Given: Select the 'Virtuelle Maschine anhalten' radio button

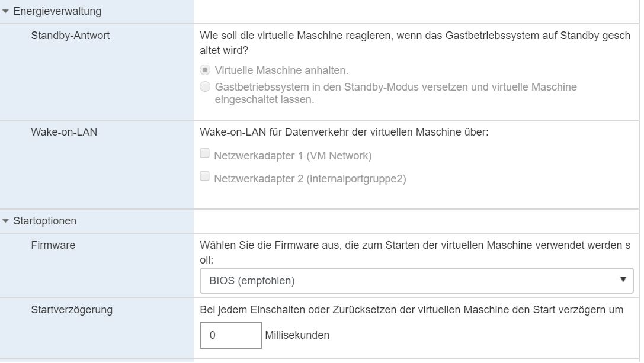Looking at the screenshot, I should 206,70.
